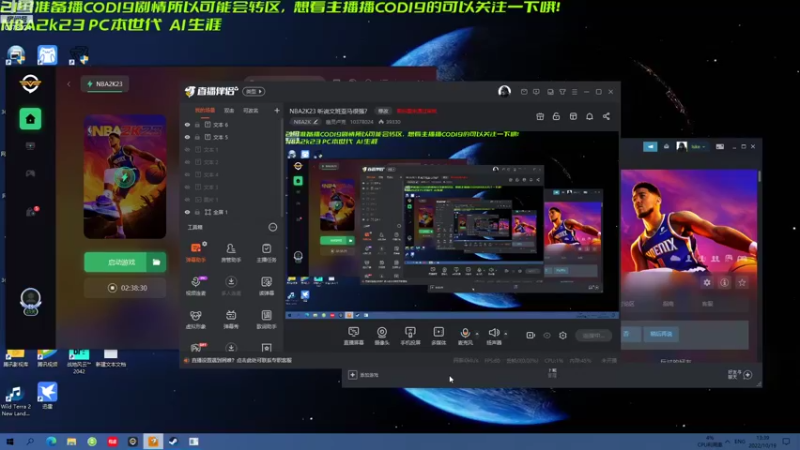
Task: Open the 弹幕秀 danmaku show tool
Action: [231, 319]
